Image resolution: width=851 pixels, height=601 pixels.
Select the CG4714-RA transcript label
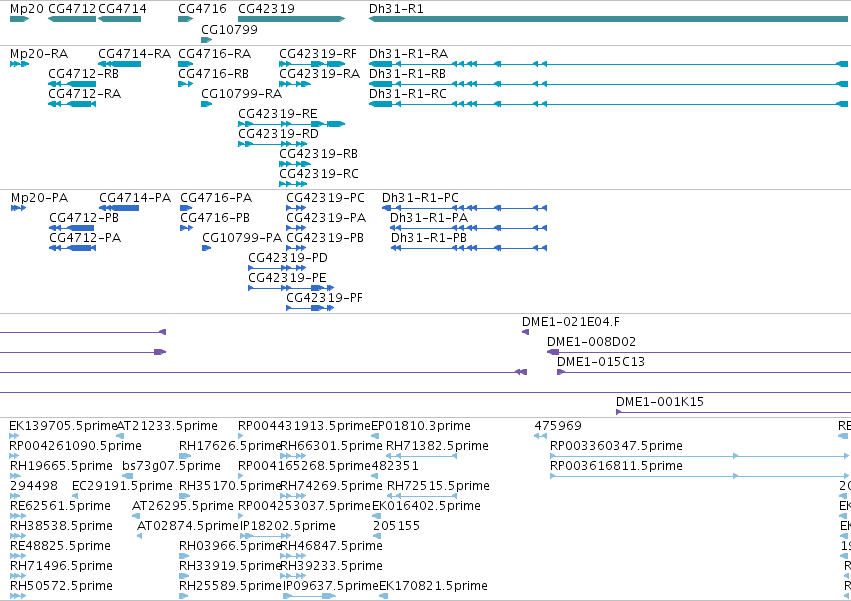click(135, 54)
